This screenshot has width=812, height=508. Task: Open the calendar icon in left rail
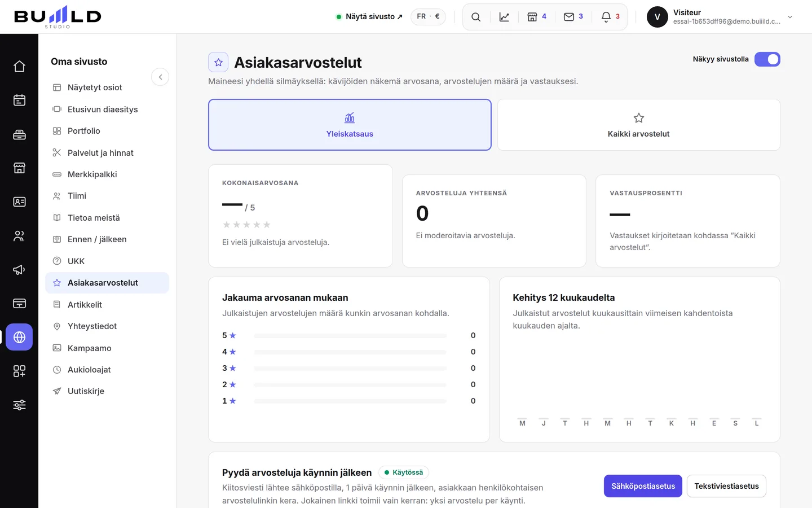click(19, 100)
